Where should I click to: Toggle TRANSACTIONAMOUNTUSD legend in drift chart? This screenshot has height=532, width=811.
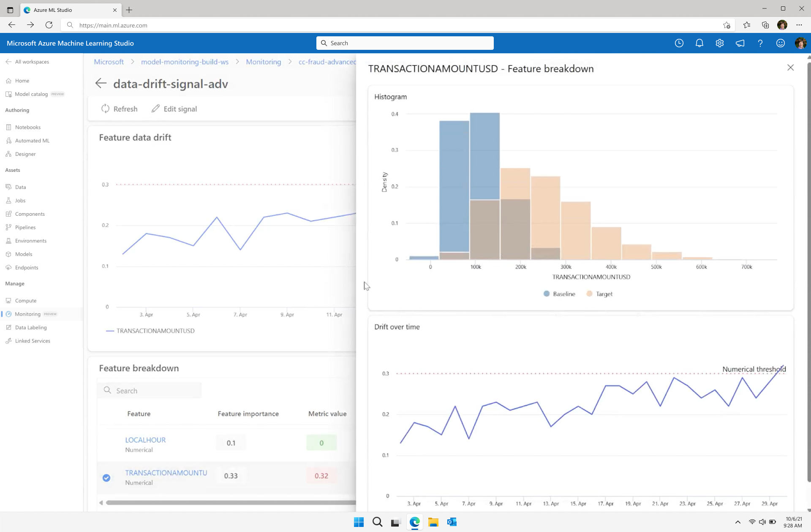click(150, 331)
